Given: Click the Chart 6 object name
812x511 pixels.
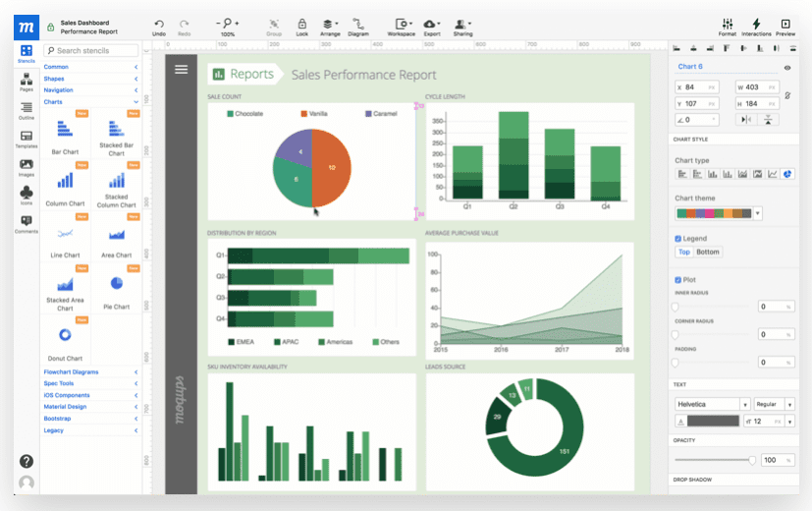Looking at the screenshot, I should click(x=690, y=67).
